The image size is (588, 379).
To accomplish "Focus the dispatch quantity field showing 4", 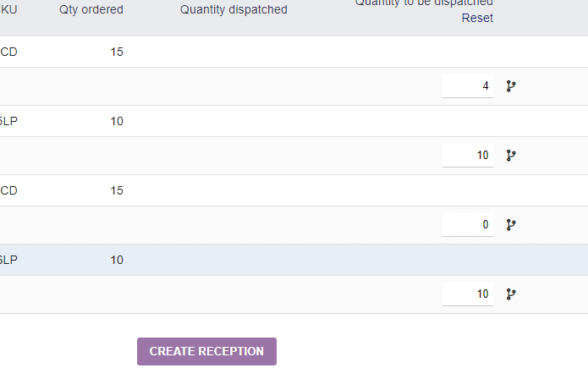I will click(468, 86).
